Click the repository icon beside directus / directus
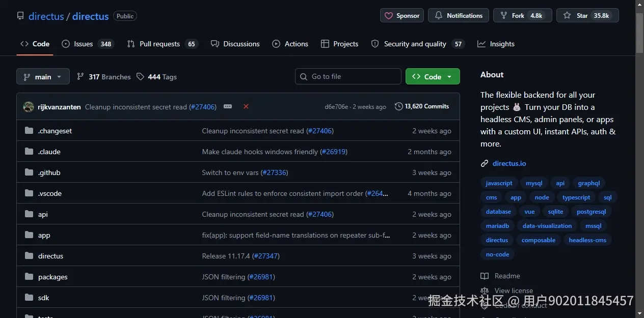Viewport: 644px width, 318px height. tap(20, 16)
